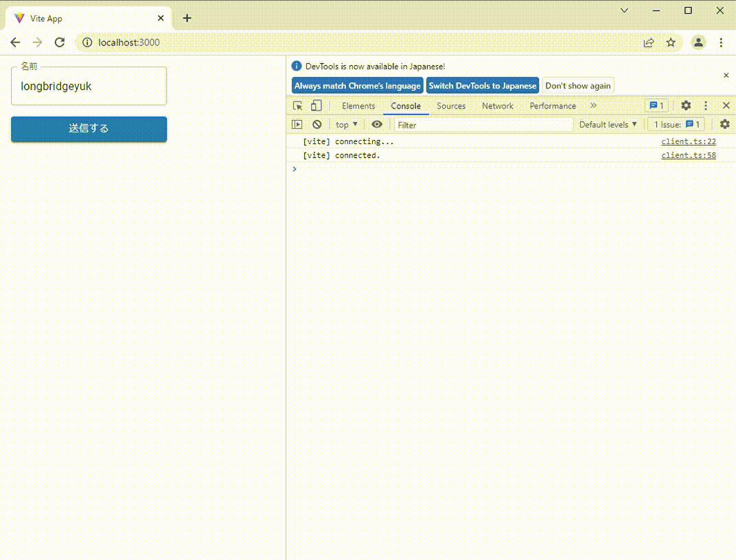
Task: Dismiss the DevTools language notification
Action: tap(726, 75)
